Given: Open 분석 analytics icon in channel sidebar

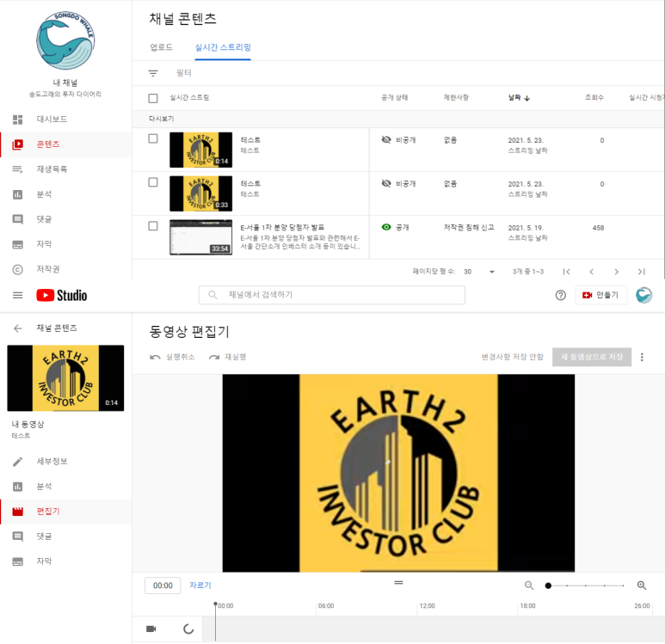Looking at the screenshot, I should tap(18, 194).
